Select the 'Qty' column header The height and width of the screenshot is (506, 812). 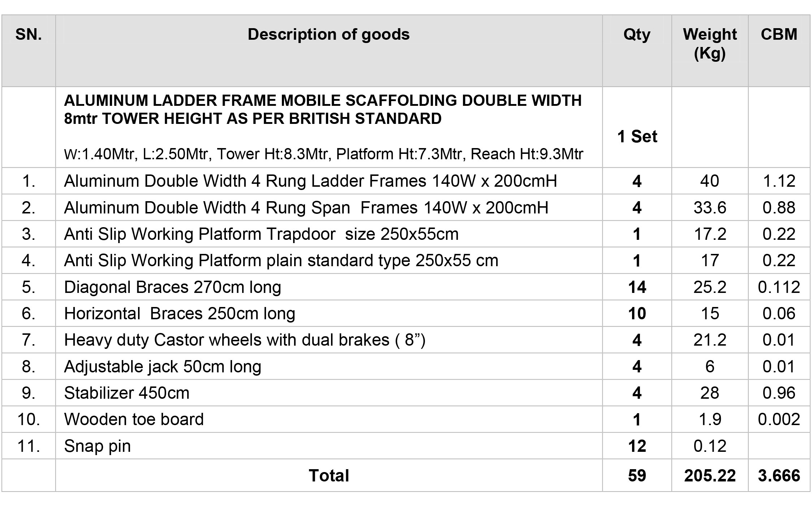tap(637, 35)
